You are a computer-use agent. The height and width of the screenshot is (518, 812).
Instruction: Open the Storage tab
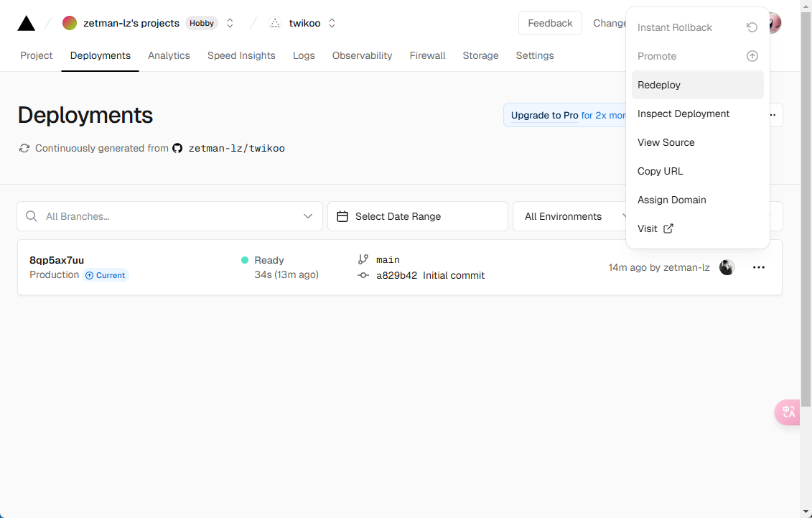pos(480,55)
